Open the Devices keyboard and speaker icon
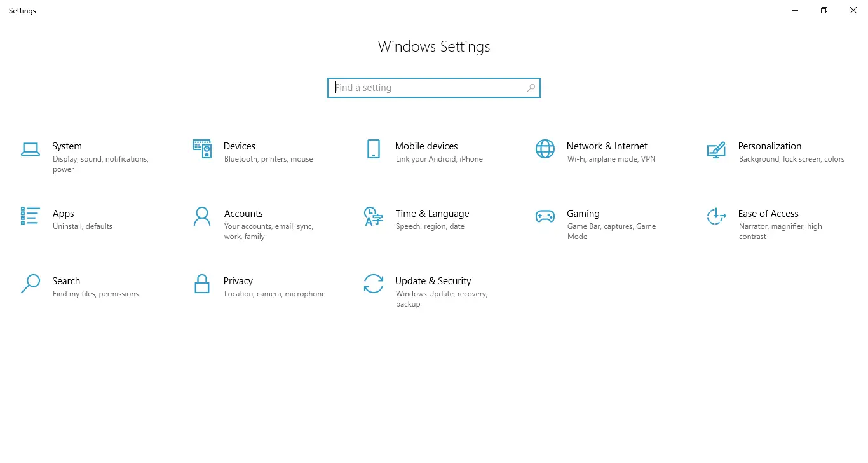The image size is (868, 463). point(202,149)
